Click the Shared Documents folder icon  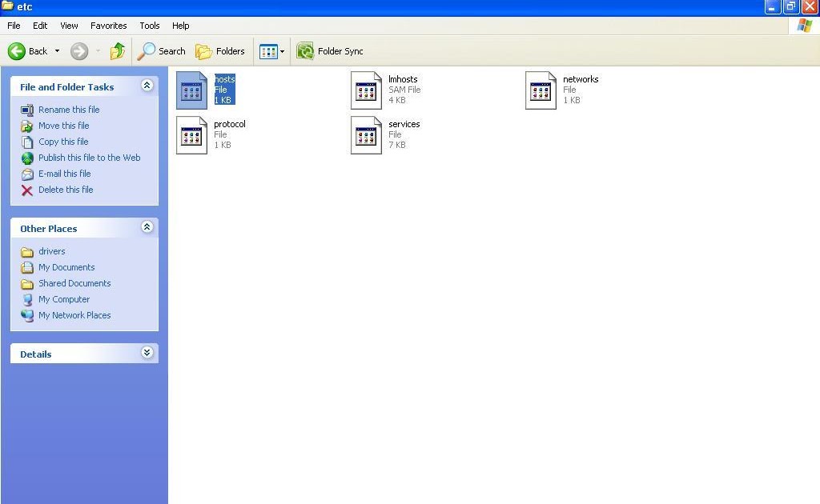27,284
